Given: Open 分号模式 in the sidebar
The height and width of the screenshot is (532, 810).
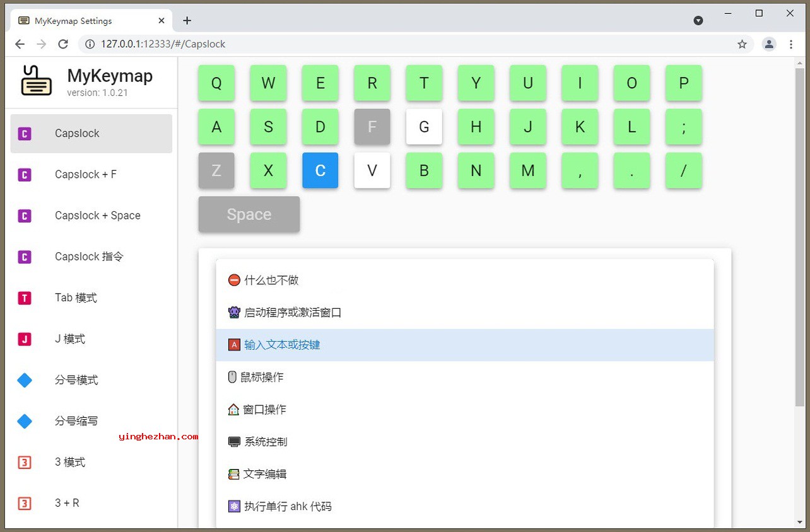Looking at the screenshot, I should coord(91,380).
